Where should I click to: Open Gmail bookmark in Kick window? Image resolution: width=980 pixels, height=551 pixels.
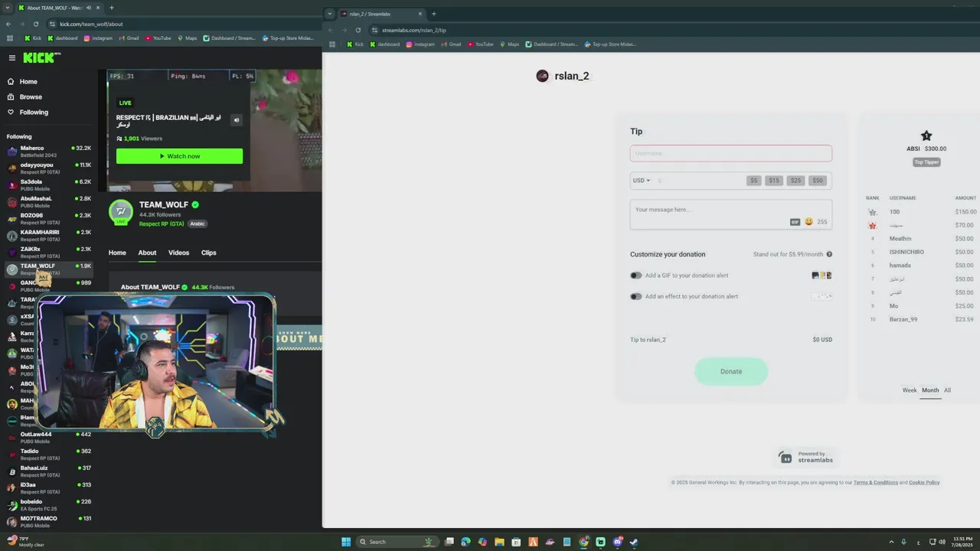pyautogui.click(x=129, y=37)
